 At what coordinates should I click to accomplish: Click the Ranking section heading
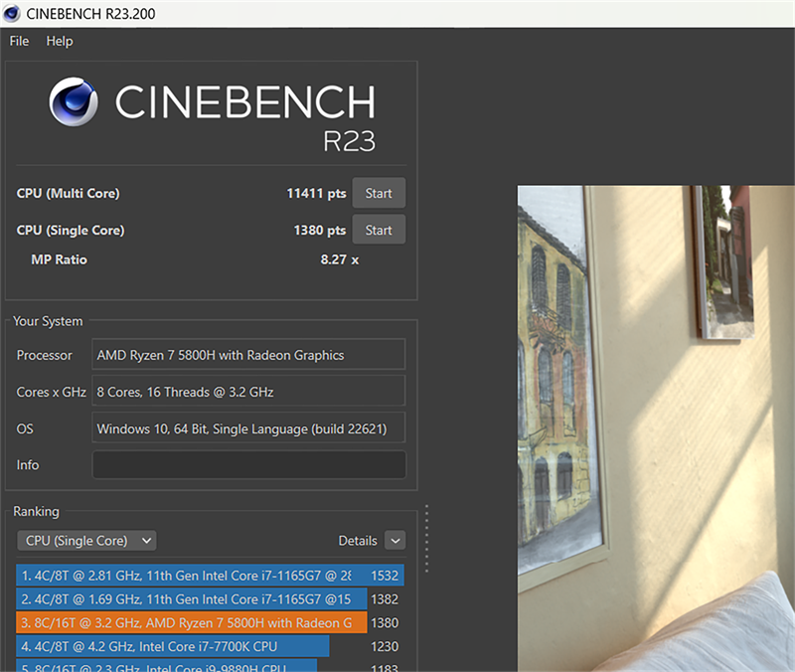coord(36,511)
